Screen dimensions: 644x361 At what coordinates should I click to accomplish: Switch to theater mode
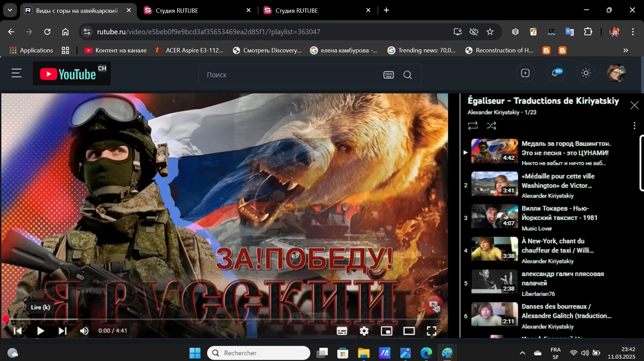(409, 331)
